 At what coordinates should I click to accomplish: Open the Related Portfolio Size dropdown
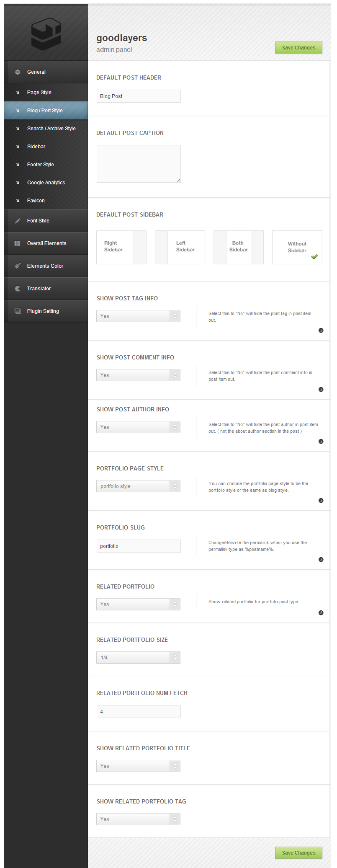[138, 658]
